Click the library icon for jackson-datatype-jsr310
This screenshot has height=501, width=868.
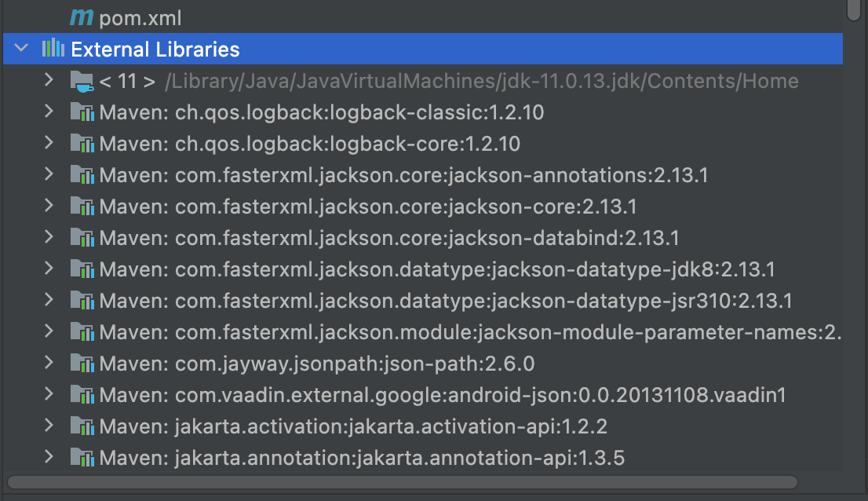pyautogui.click(x=82, y=301)
